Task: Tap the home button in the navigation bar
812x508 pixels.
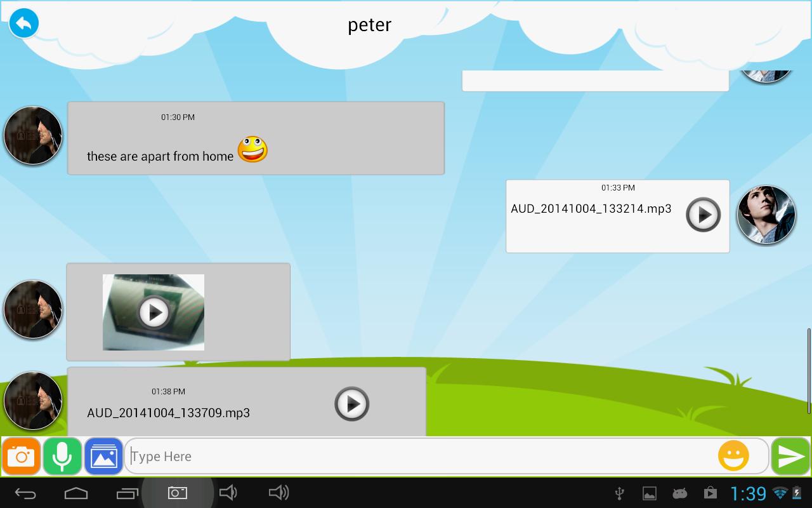Action: click(x=76, y=492)
